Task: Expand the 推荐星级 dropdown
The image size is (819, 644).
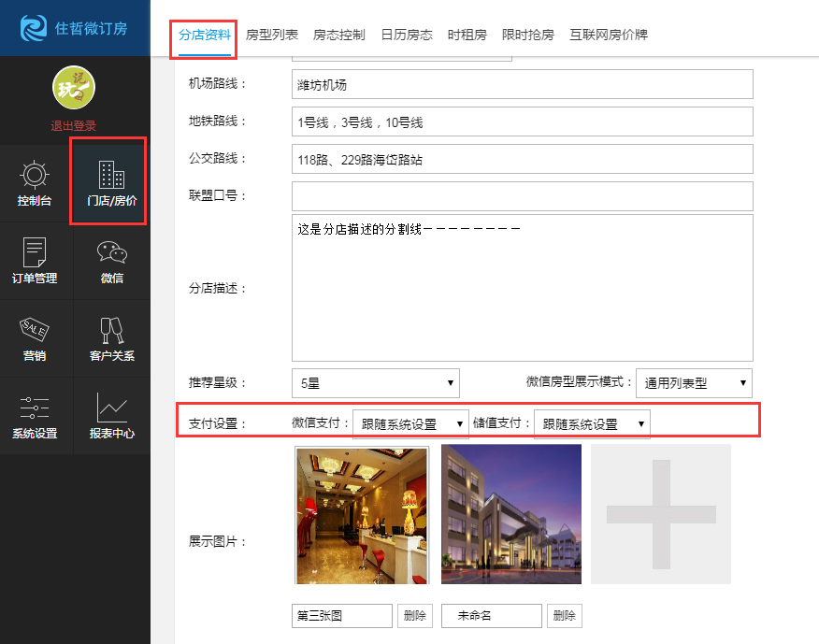Action: (375, 382)
